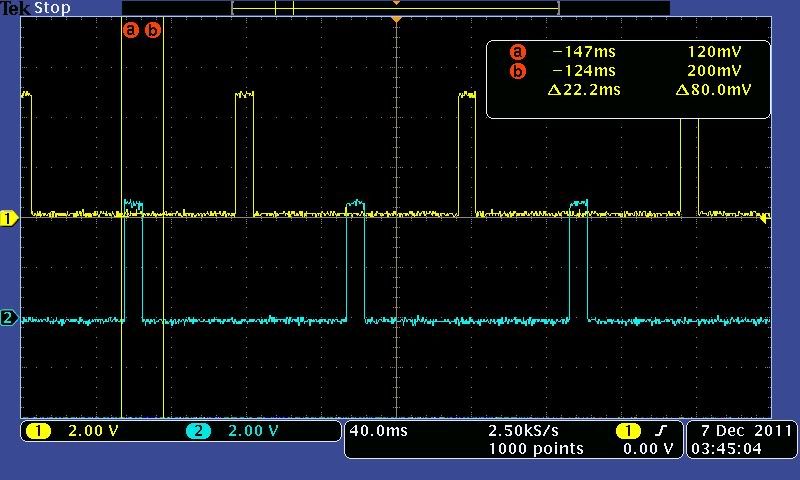
Task: Click the cursor 'b' marker above the graticule
Action: pyautogui.click(x=153, y=30)
